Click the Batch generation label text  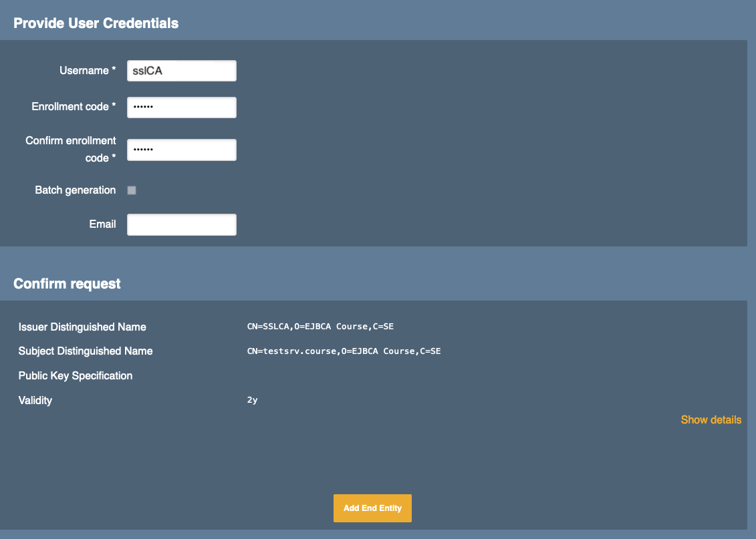[x=76, y=190]
